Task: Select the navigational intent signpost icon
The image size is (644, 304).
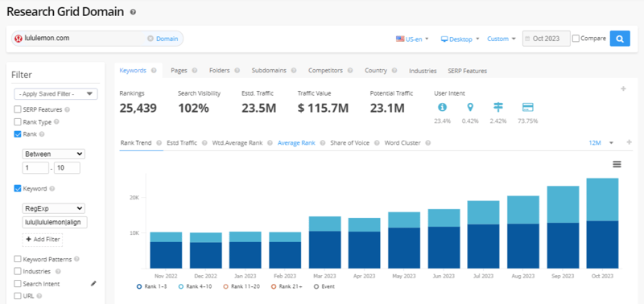Action: coord(498,108)
